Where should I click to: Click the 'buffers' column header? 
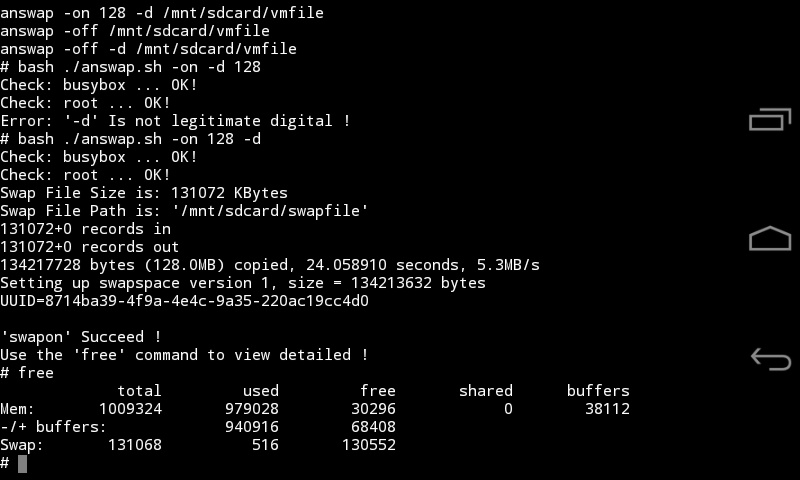(598, 391)
